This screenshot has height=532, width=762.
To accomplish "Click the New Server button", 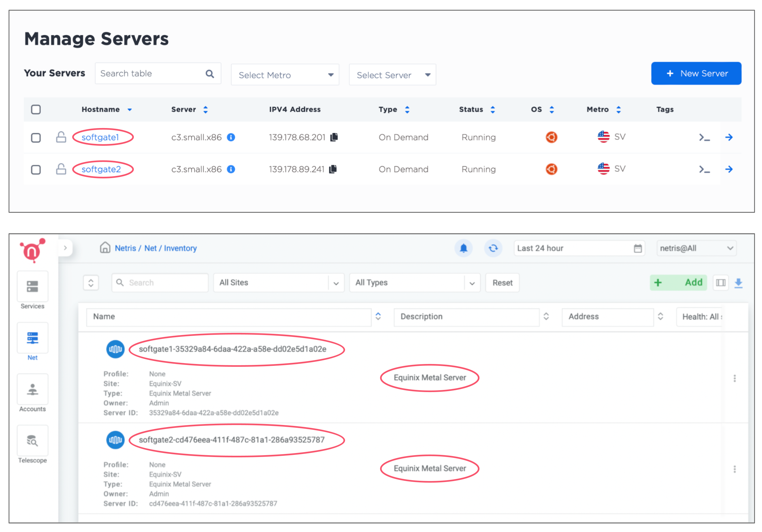I will 696,73.
